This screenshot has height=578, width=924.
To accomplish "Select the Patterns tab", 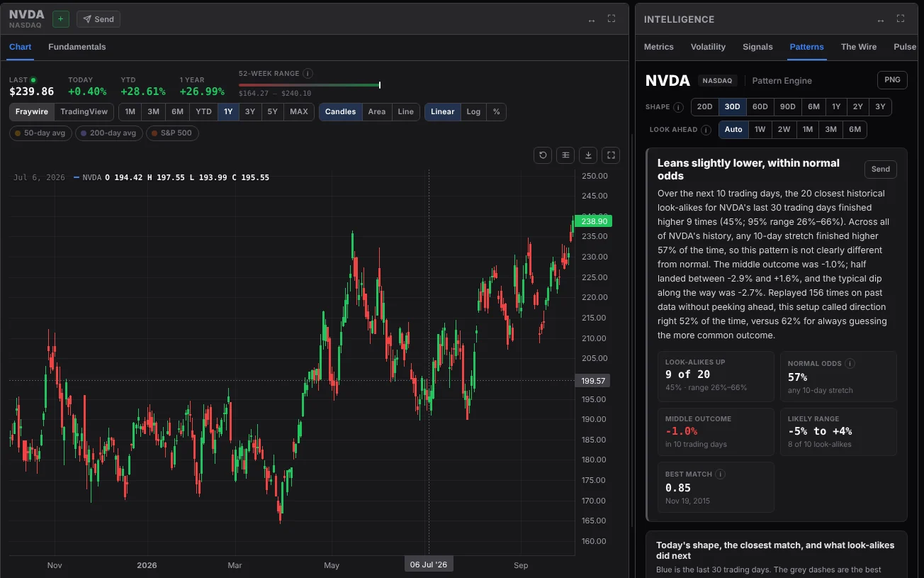I will coord(806,47).
